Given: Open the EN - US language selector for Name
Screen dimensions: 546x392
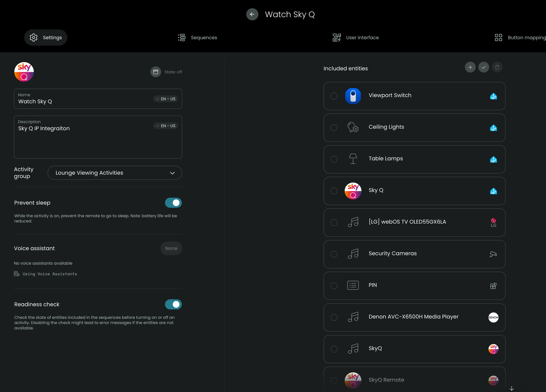Looking at the screenshot, I should [x=166, y=99].
